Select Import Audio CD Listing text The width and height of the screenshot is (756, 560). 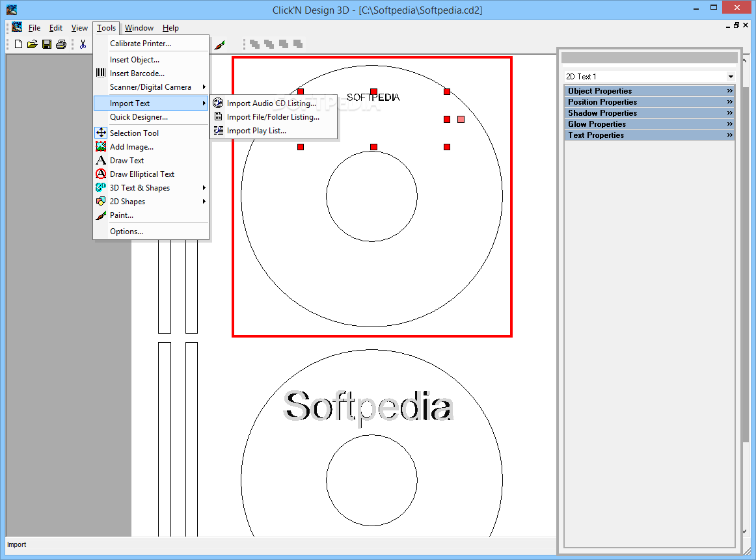click(x=271, y=103)
